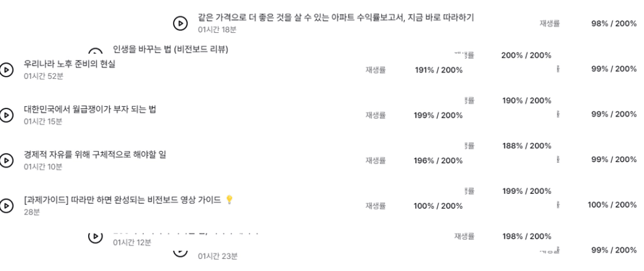Click 재생률 label beside 199% / 200%
Image resolution: width=644 pixels, height=271 pixels.
click(x=376, y=115)
